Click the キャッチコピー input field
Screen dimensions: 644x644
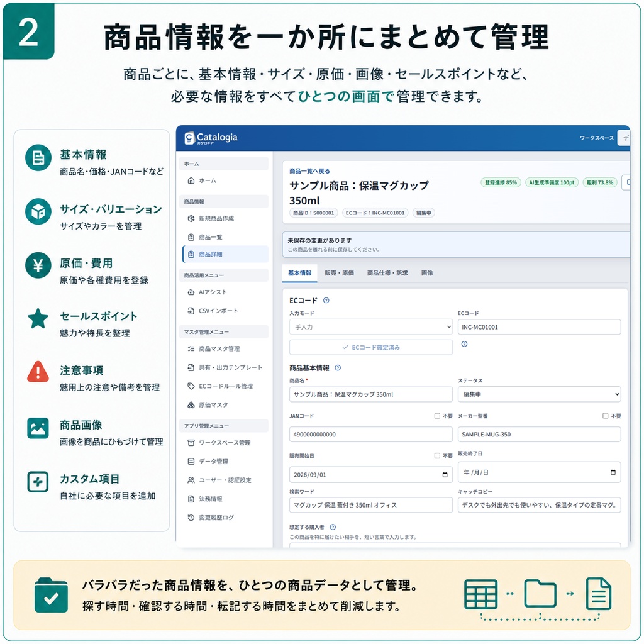tap(539, 505)
